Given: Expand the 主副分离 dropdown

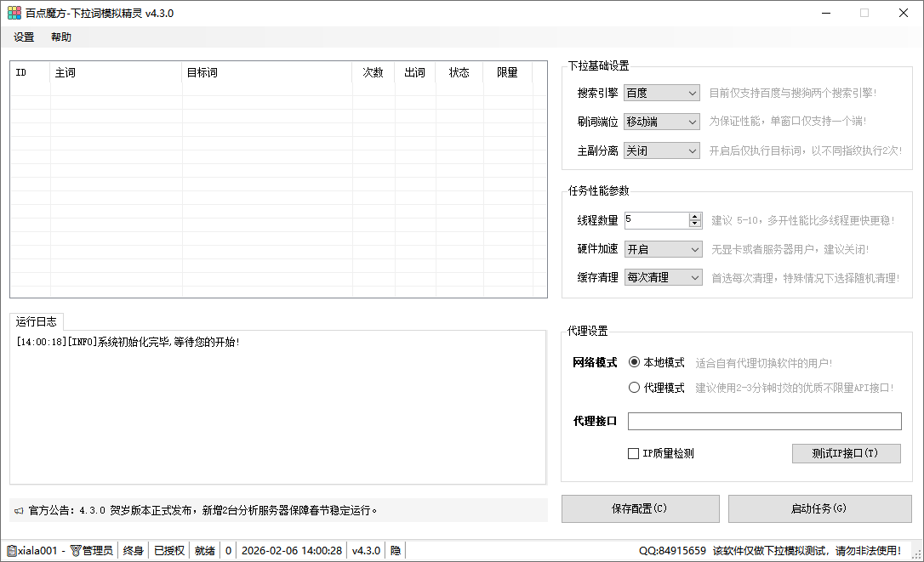Looking at the screenshot, I should (662, 150).
